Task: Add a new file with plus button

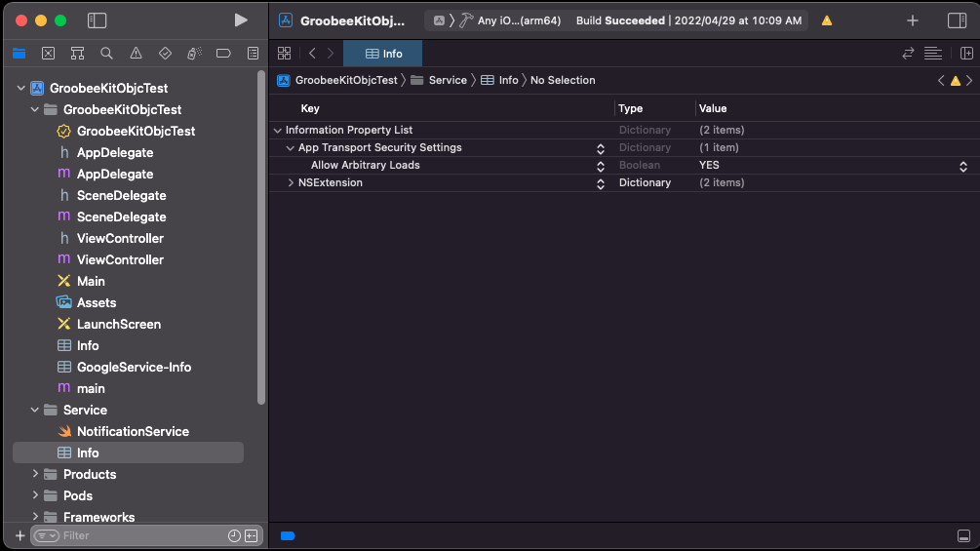Action: [x=20, y=536]
